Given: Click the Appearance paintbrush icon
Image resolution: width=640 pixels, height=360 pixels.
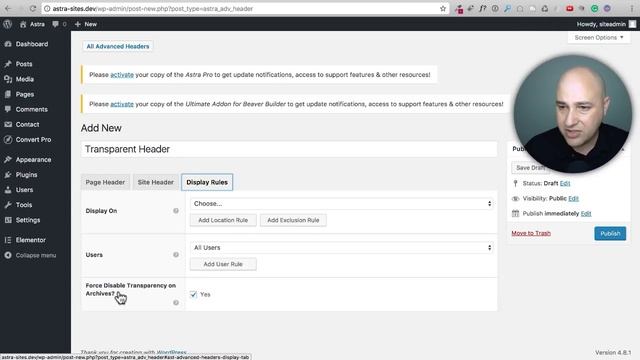Looking at the screenshot, I should 8,160.
